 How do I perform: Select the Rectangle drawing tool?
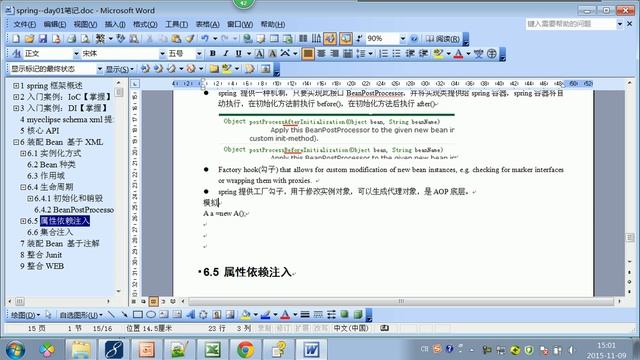[138, 314]
